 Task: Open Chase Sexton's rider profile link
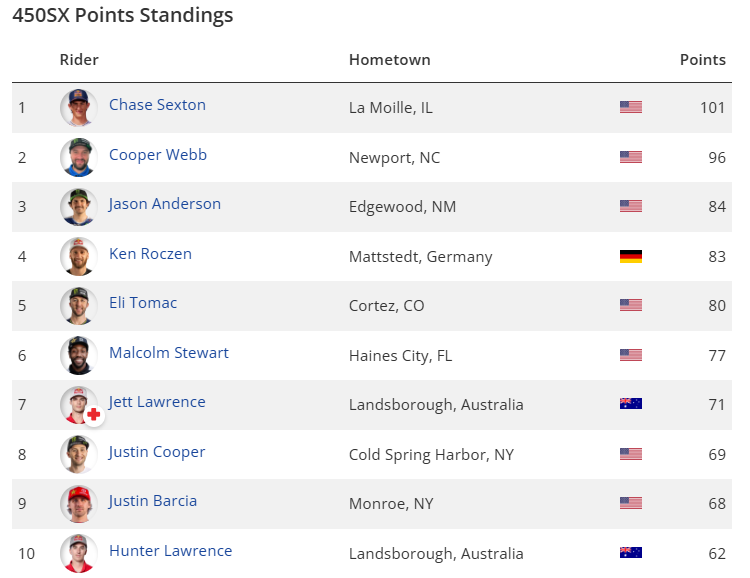tap(157, 105)
